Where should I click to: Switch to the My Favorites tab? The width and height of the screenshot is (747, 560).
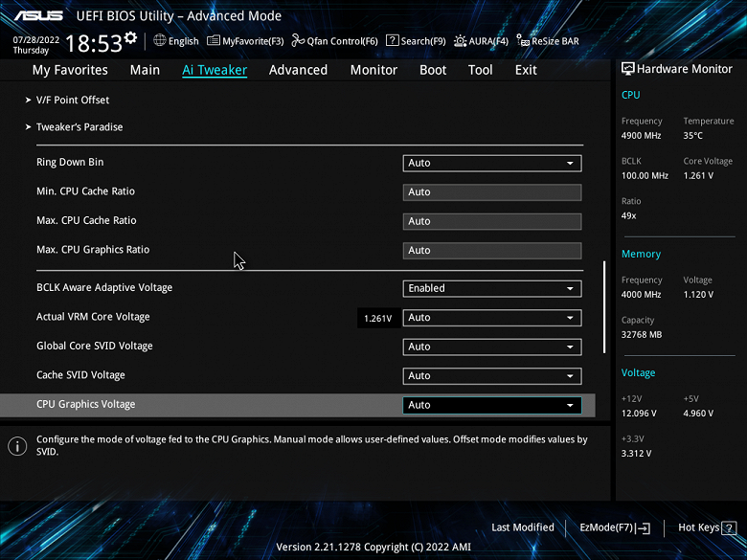coord(70,70)
